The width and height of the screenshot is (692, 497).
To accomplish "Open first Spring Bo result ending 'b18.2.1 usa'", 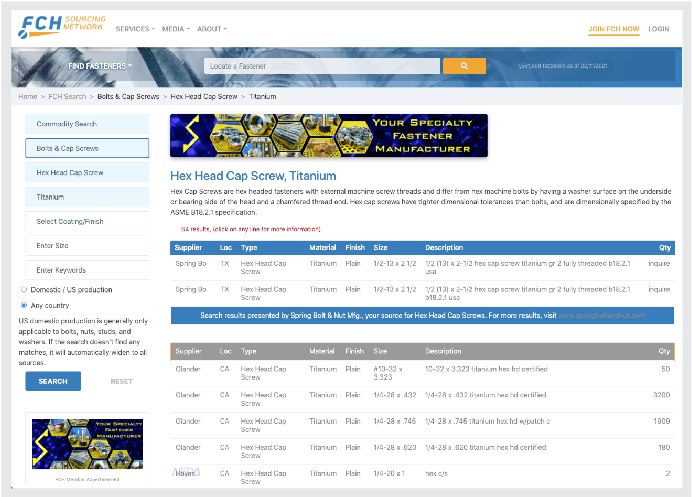I will 422,267.
